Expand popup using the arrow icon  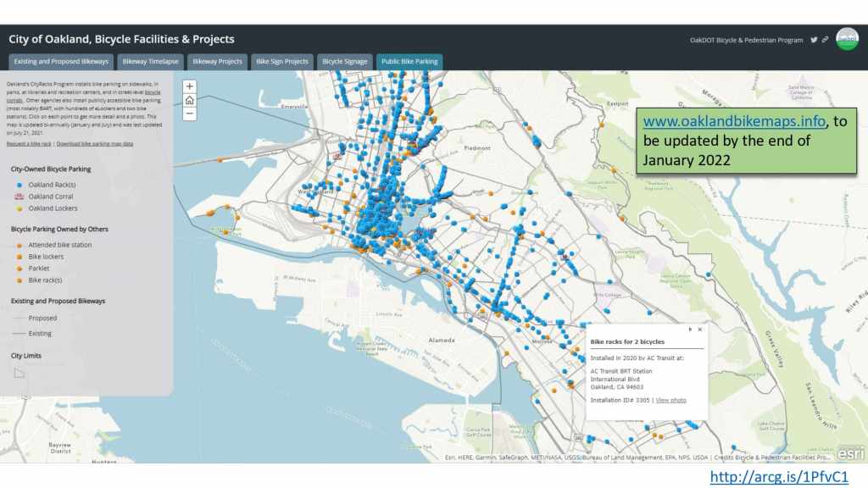tap(690, 329)
